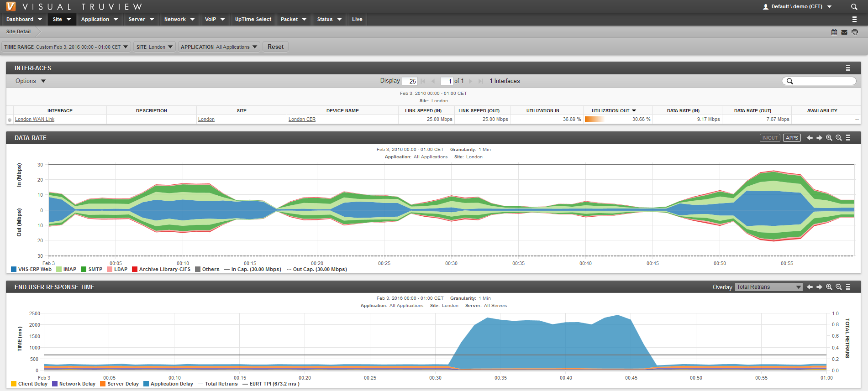This screenshot has height=391, width=868.
Task: Open the hamburger menu below the search icon
Action: [x=854, y=19]
